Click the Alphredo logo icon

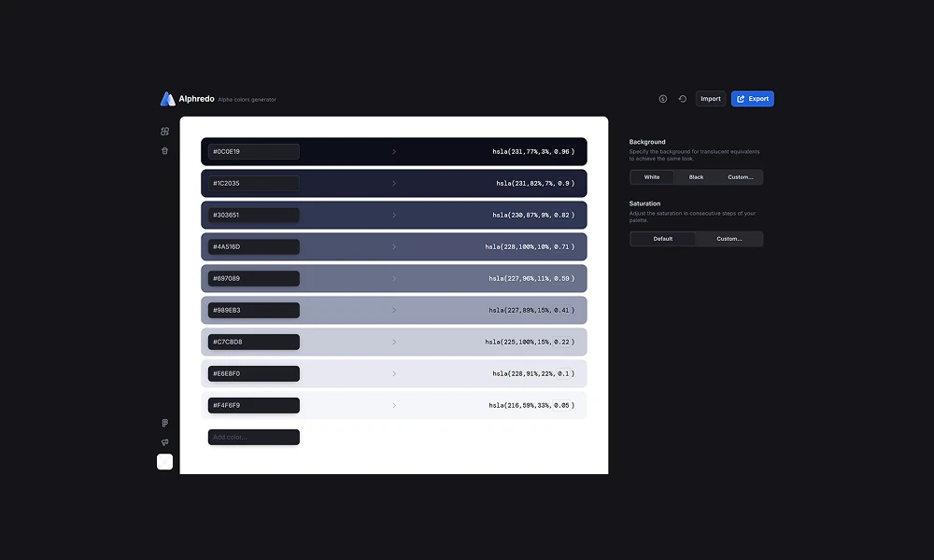167,99
